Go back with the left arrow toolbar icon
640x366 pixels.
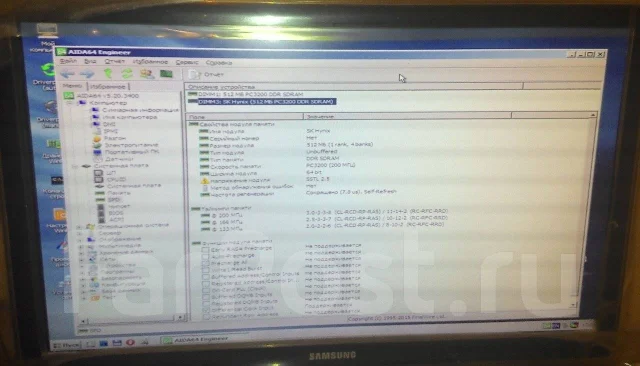68,74
